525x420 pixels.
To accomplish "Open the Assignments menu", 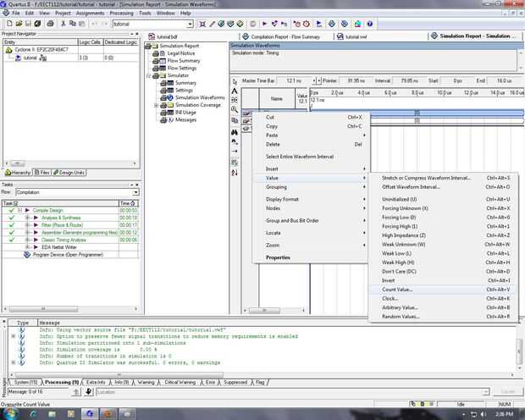I will (90, 13).
